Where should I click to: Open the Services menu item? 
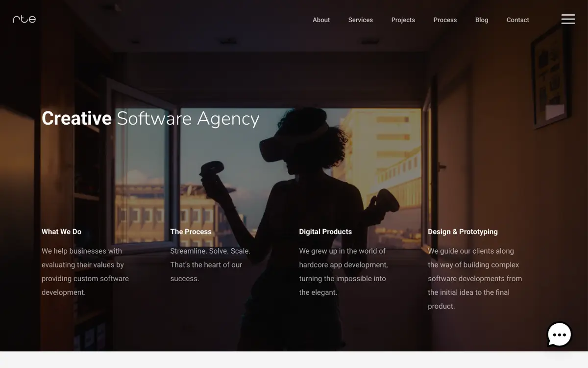[361, 20]
